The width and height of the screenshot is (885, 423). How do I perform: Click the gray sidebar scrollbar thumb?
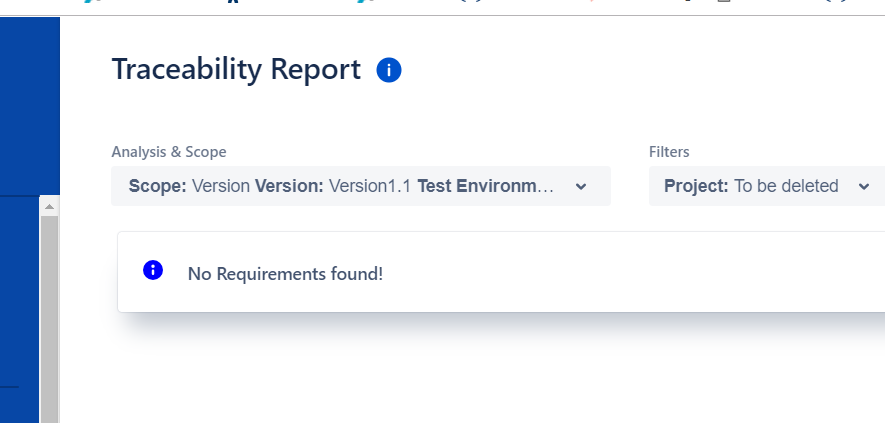49,319
